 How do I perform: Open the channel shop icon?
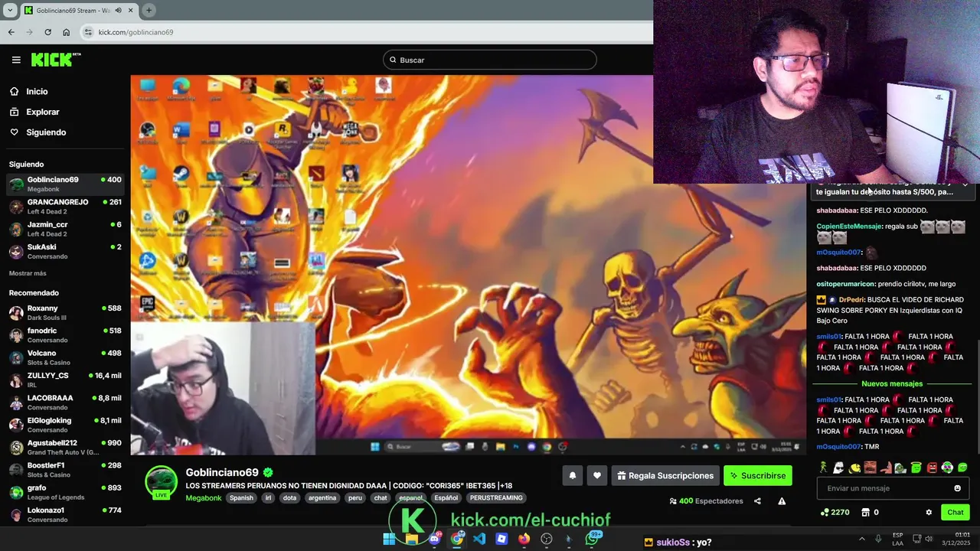(x=866, y=512)
